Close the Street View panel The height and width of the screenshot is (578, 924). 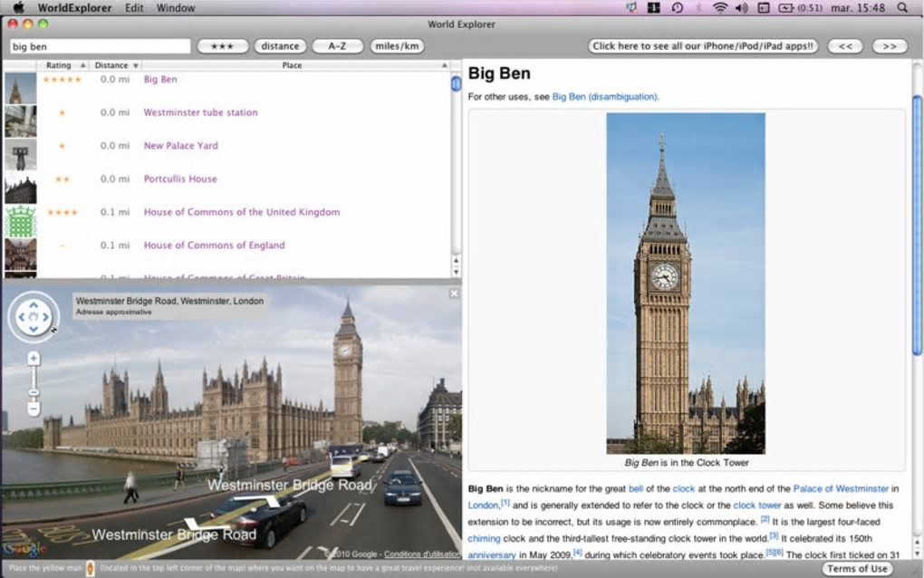pyautogui.click(x=454, y=294)
